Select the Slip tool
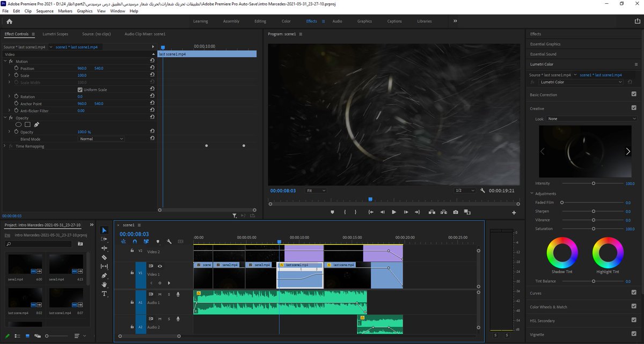The height and width of the screenshot is (344, 644). coord(104,267)
